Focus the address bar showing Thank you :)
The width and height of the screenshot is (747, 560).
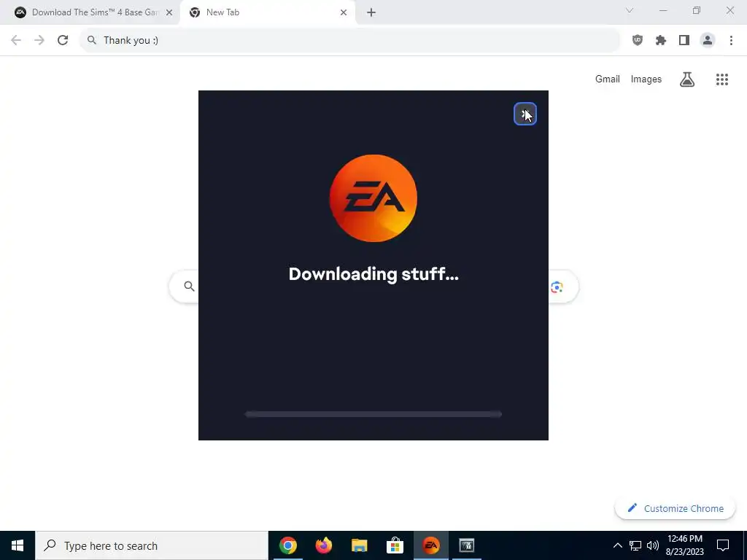click(349, 40)
